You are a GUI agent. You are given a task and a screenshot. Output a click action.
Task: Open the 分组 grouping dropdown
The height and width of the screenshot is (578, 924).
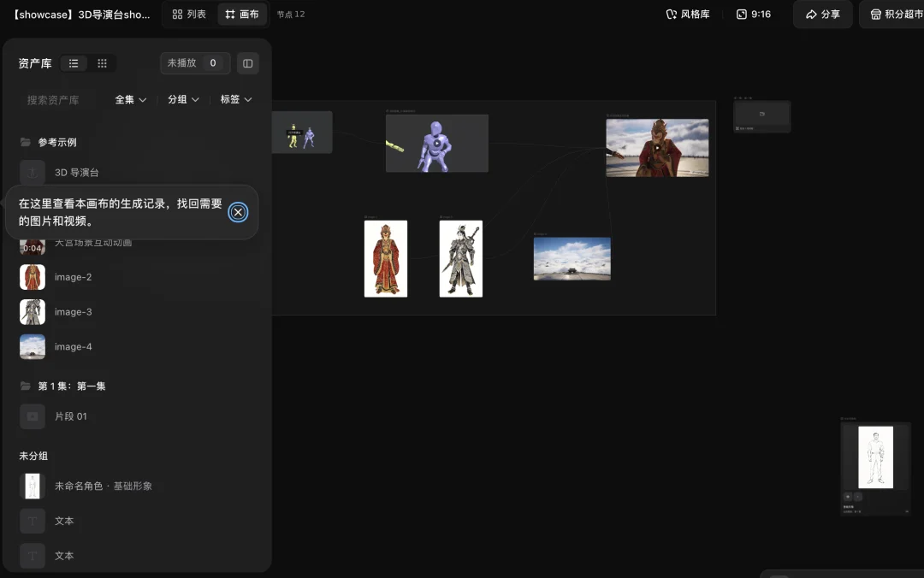183,99
